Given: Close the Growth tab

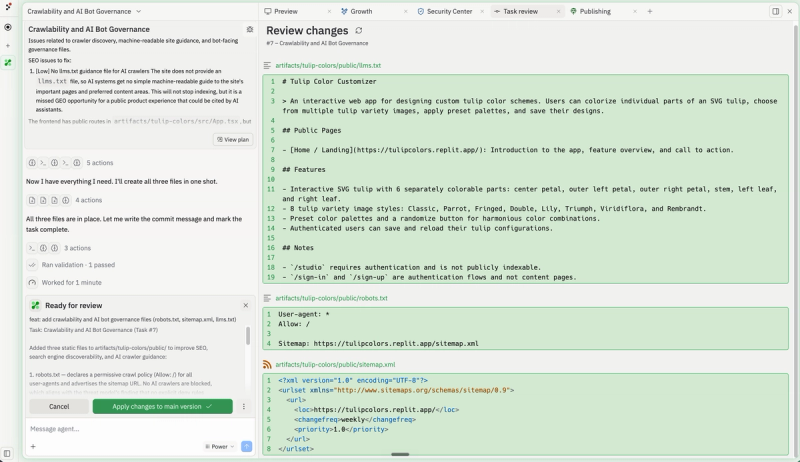Looking at the screenshot, I should (x=406, y=11).
